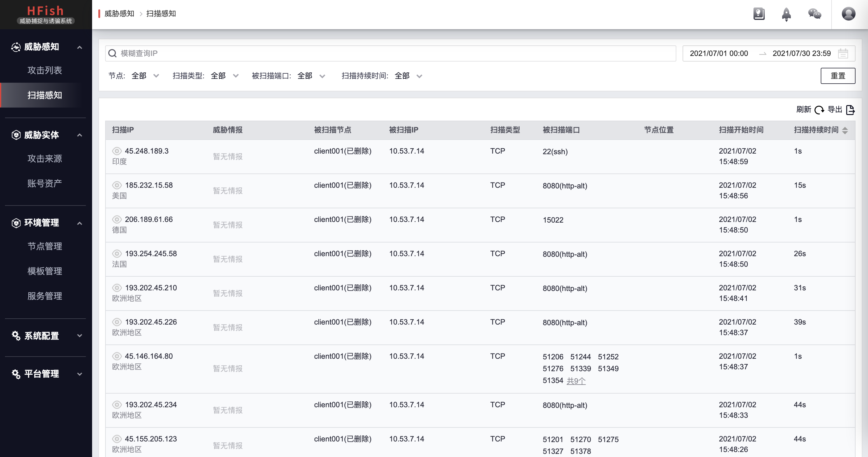868x457 pixels.
Task: Click the 德国 country label
Action: (119, 230)
